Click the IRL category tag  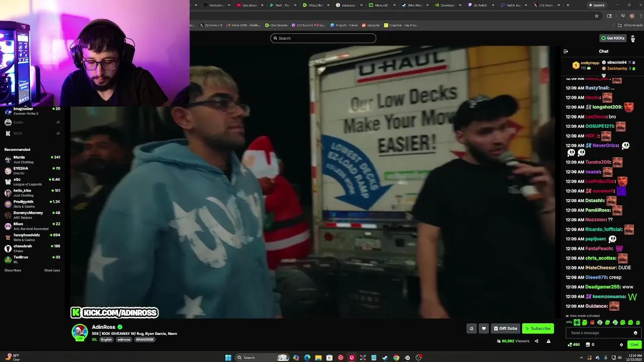94,339
